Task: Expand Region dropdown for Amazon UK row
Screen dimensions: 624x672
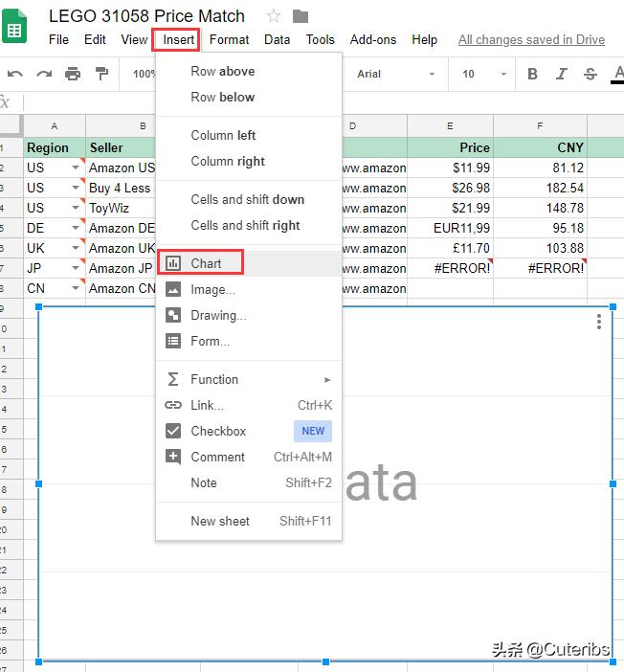Action: 76,248
